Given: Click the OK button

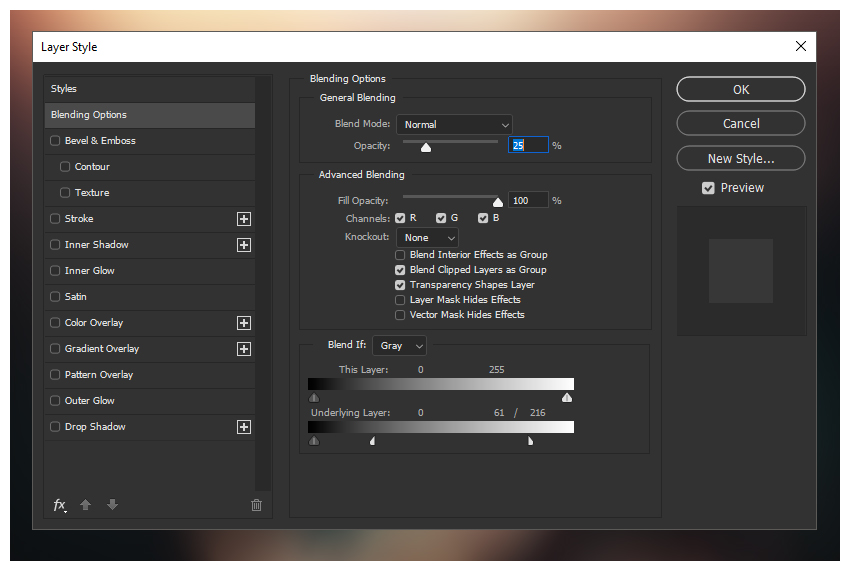Looking at the screenshot, I should [x=740, y=89].
